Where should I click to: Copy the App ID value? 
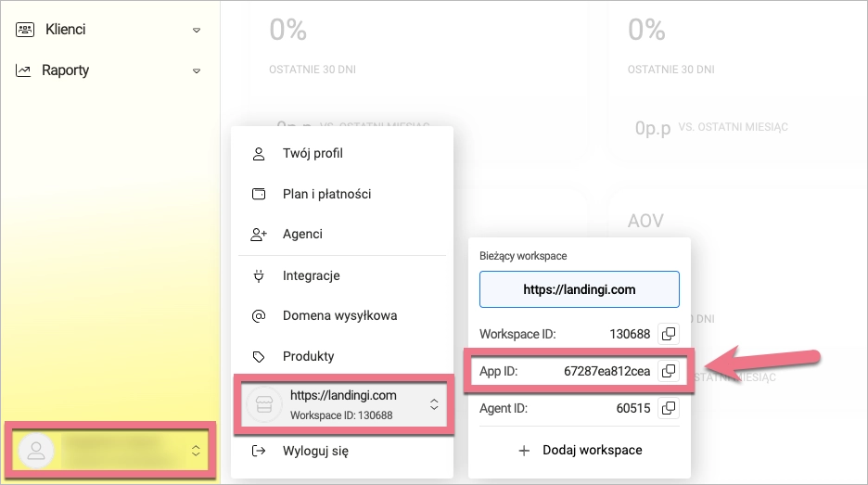[668, 371]
